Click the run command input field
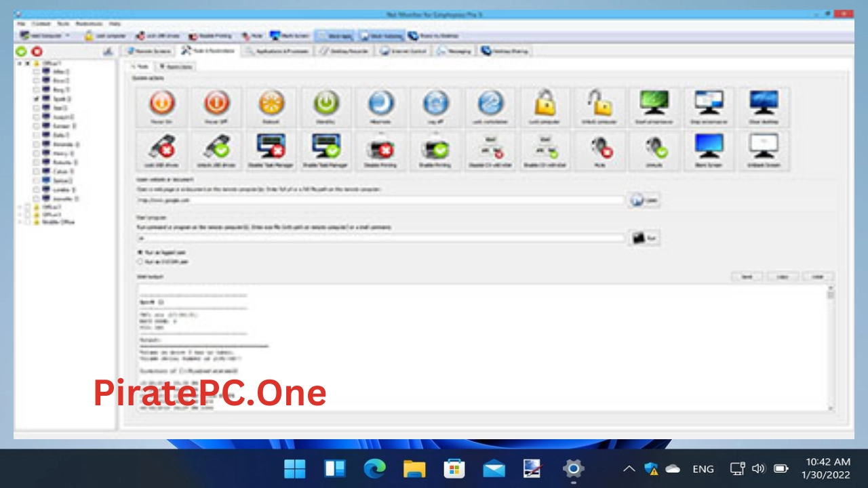This screenshot has width=868, height=488. tap(380, 238)
